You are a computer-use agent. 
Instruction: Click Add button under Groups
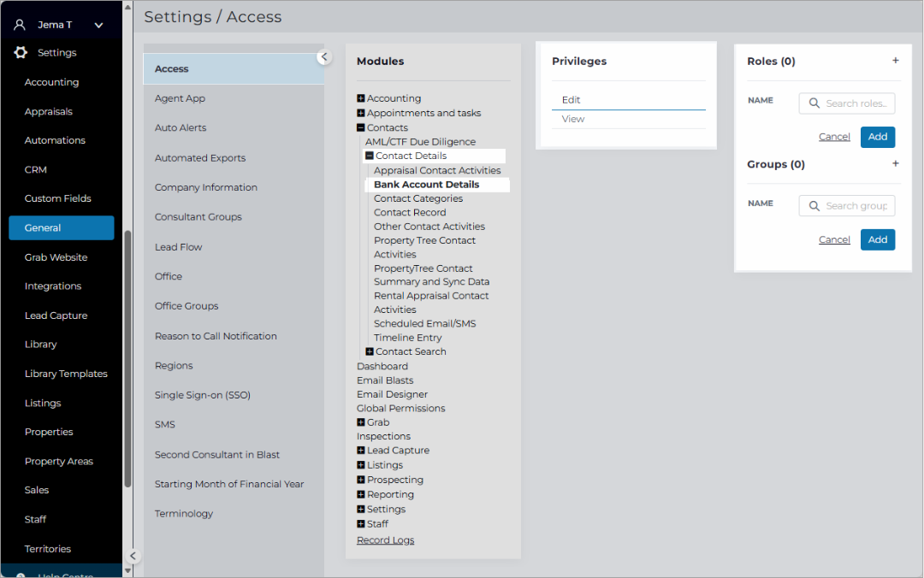(878, 239)
